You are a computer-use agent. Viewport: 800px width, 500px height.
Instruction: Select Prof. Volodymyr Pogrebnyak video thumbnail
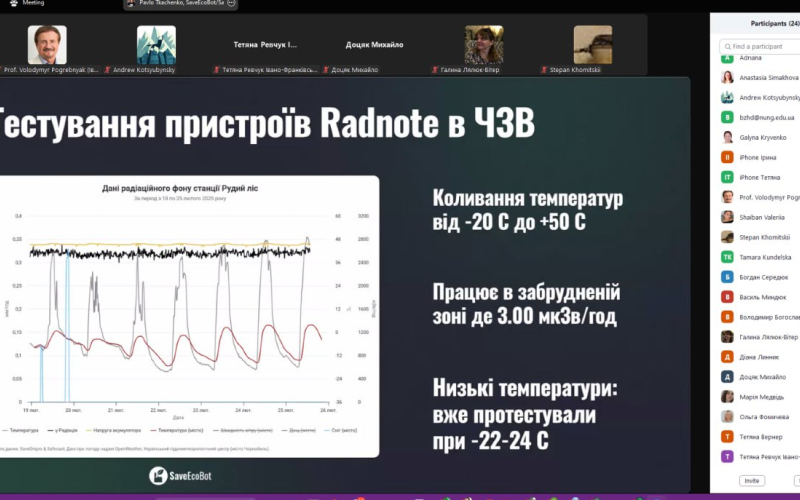(47, 45)
